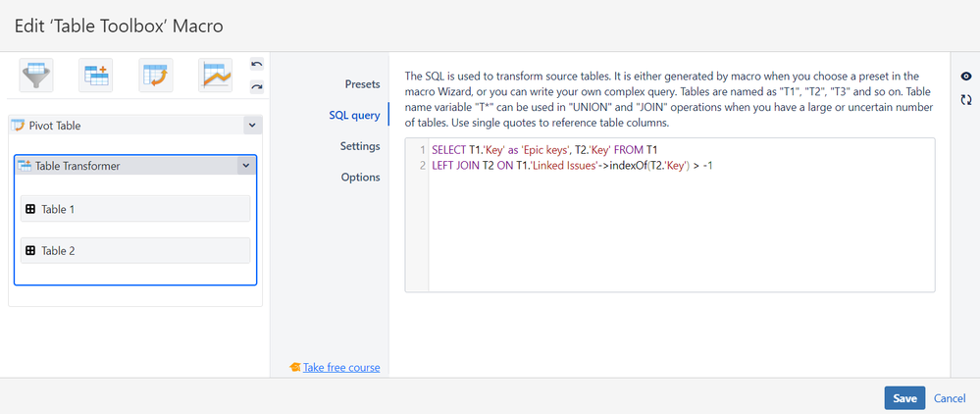Add a Pivot Table macro from toolbar
The width and height of the screenshot is (980, 414).
(155, 76)
